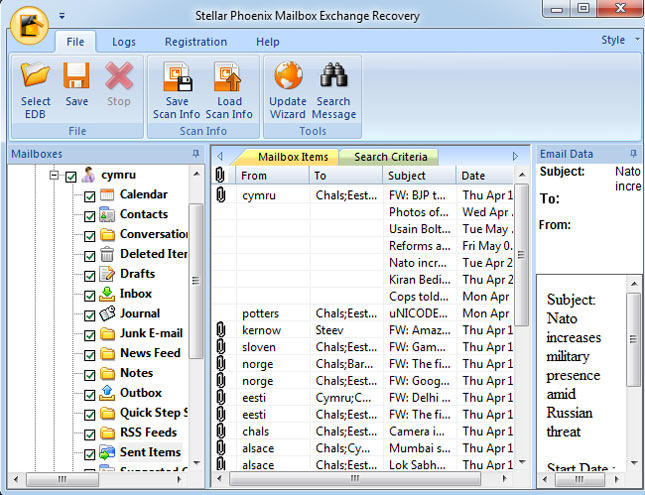Select the RSS Feeds folder
This screenshot has width=645, height=495.
[x=148, y=432]
